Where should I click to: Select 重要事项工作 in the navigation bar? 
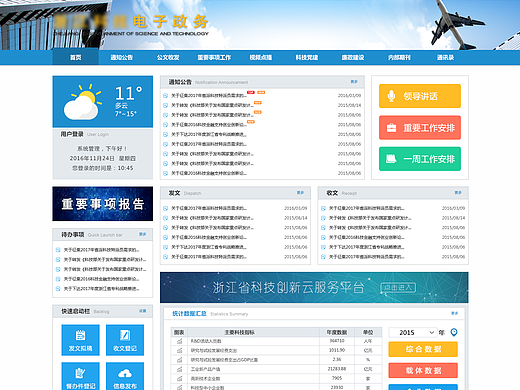214,57
